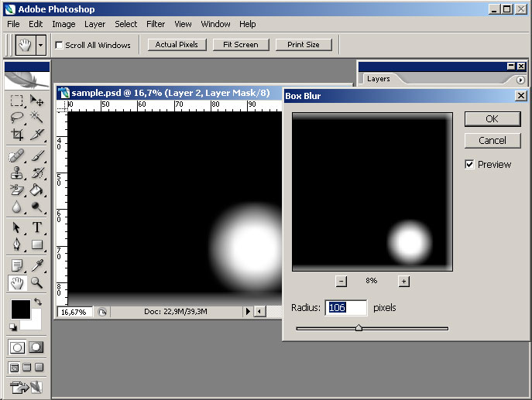Pick the Crop tool
The width and height of the screenshot is (532, 400).
[16, 135]
